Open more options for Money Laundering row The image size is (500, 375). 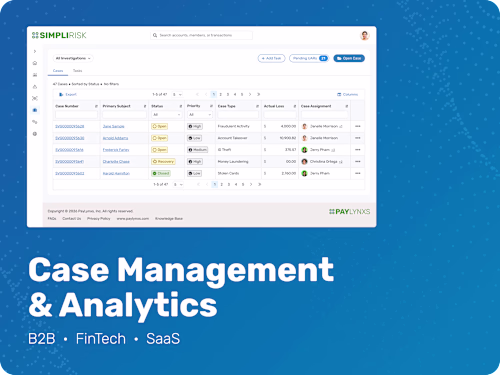tap(358, 161)
